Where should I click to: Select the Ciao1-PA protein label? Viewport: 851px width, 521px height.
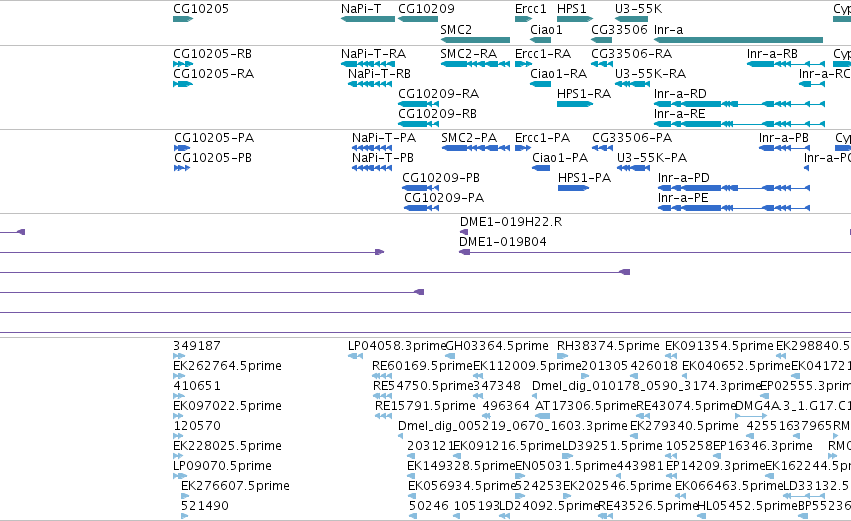[560, 158]
